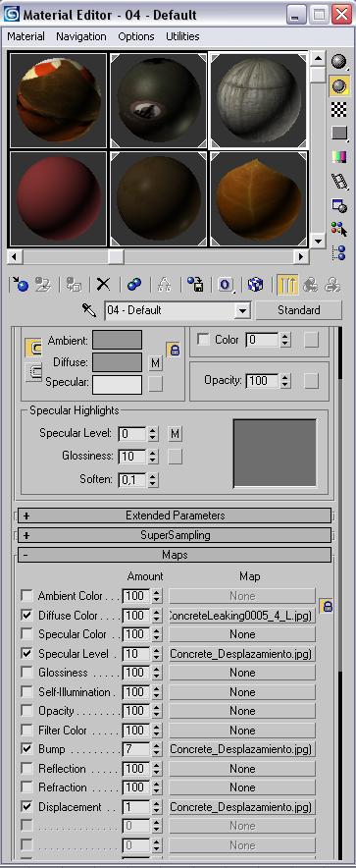Click the Make Unique icon
The width and height of the screenshot is (356, 868).
[x=164, y=285]
